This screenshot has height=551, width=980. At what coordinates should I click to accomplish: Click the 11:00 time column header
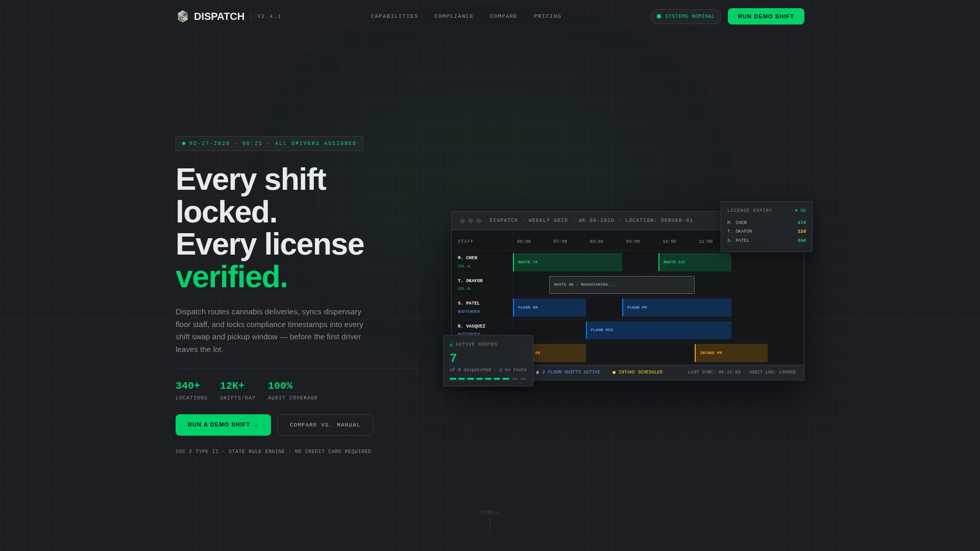pyautogui.click(x=705, y=241)
